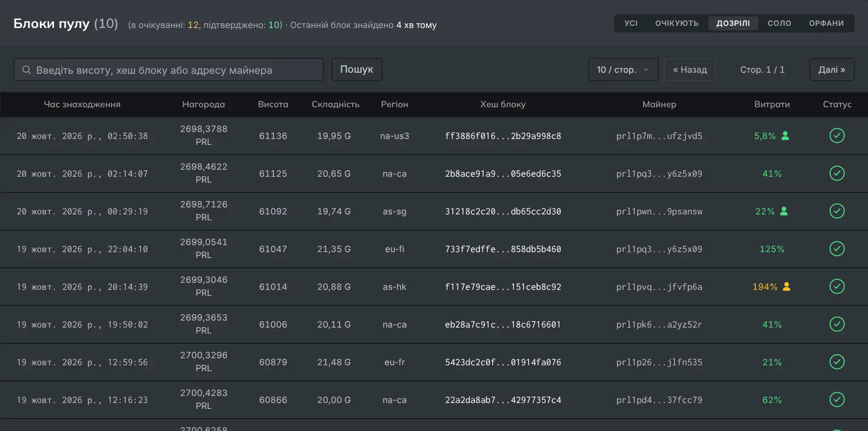The image size is (868, 431).
Task: Open miner address prl1pq3...y6z5x09 in 61125 row
Action: pyautogui.click(x=659, y=173)
